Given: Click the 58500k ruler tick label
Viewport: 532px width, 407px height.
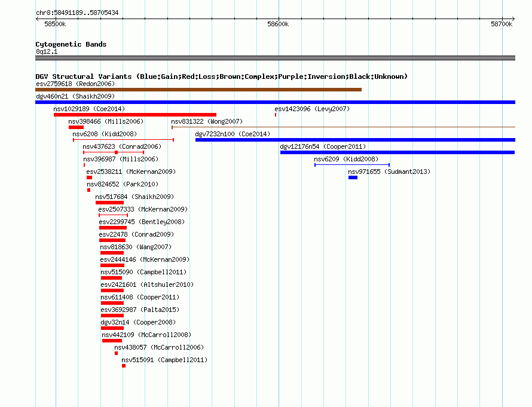Looking at the screenshot, I should point(55,24).
